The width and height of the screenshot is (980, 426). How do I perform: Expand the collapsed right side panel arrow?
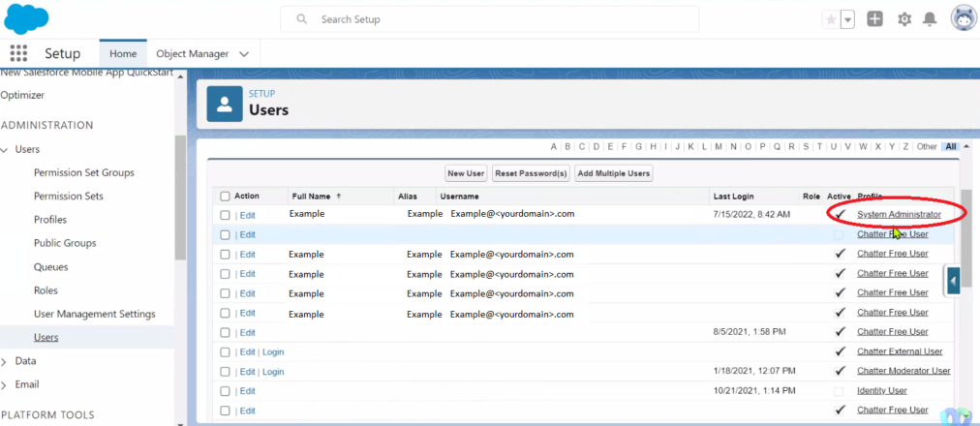click(x=953, y=281)
